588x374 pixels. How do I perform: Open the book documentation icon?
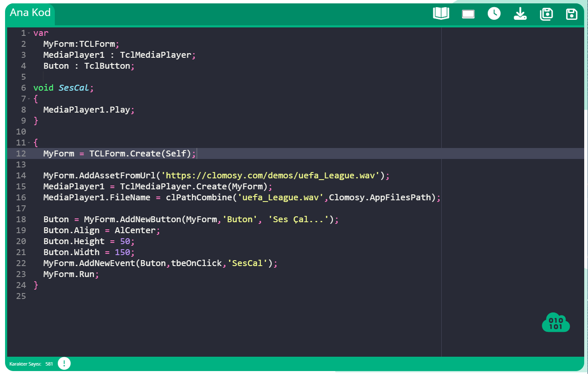[x=441, y=13]
